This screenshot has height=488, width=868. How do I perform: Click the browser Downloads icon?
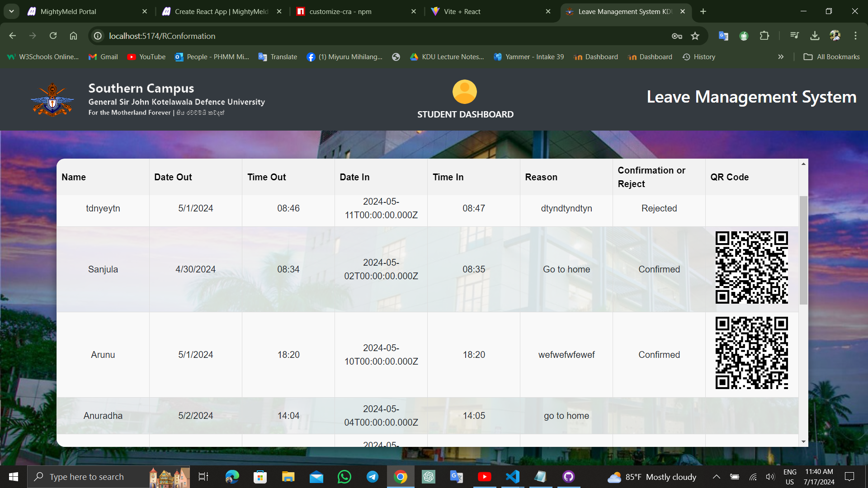[815, 36]
